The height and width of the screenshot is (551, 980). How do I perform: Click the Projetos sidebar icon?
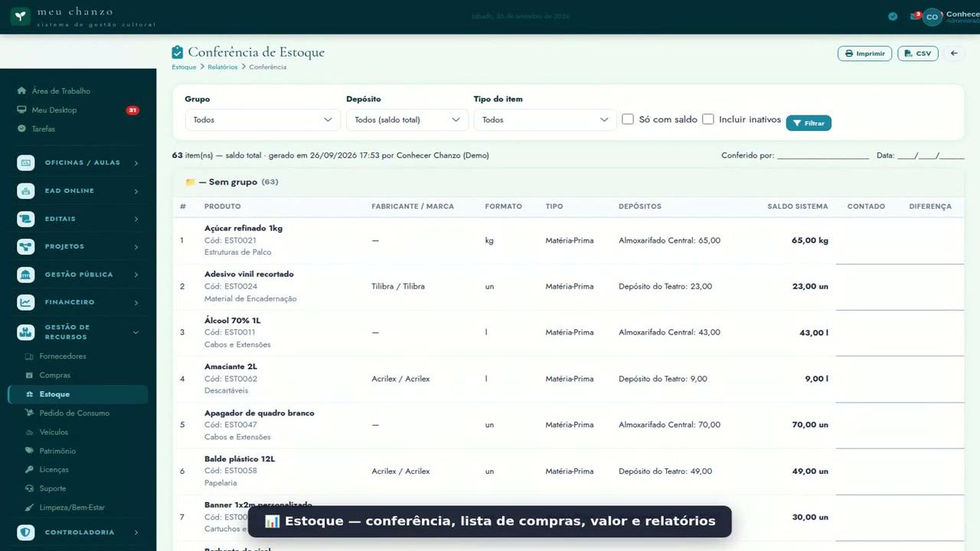[26, 246]
